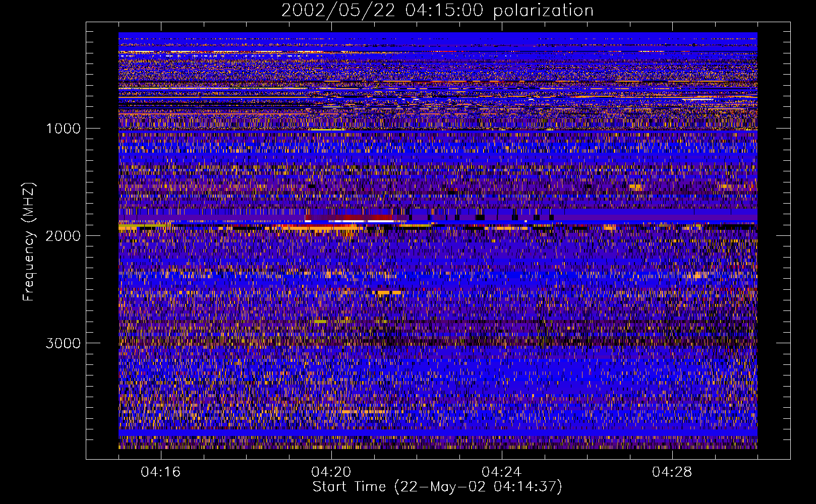The height and width of the screenshot is (504, 816).
Task: Click the 04:20 time tick label
Action: 331,472
